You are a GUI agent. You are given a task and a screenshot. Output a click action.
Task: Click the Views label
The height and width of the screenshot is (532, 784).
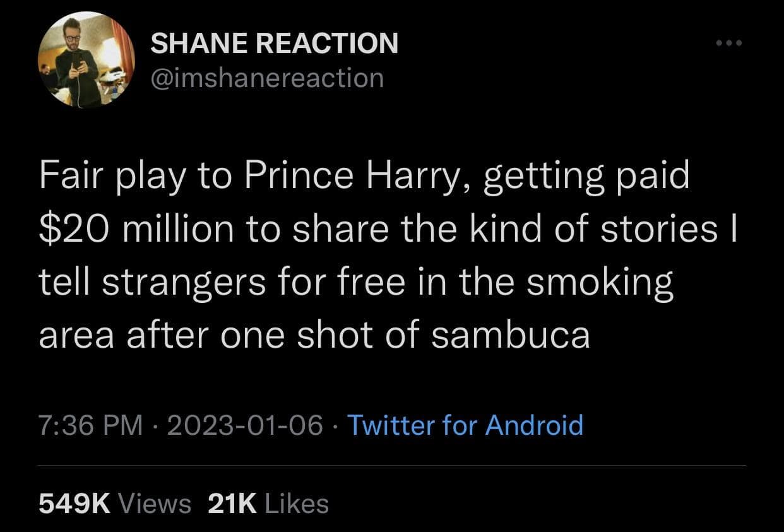click(x=155, y=503)
